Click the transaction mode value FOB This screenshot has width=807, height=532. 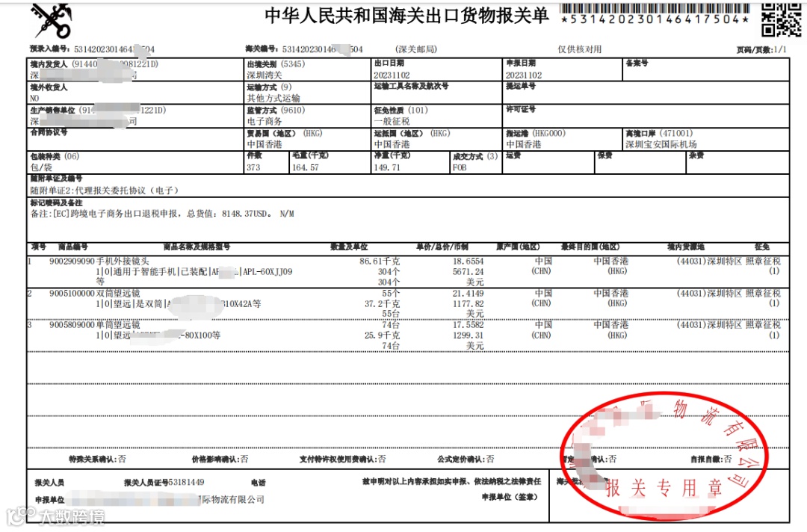460,167
